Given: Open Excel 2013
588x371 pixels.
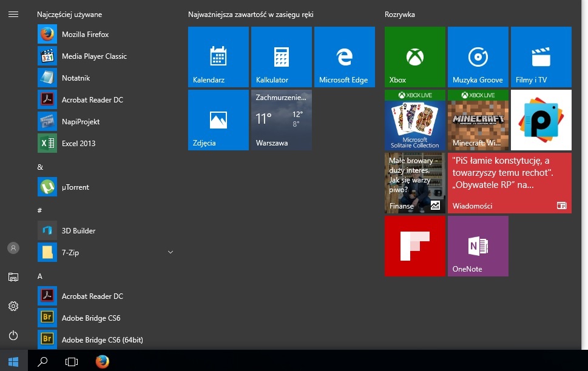Looking at the screenshot, I should coord(105,143).
